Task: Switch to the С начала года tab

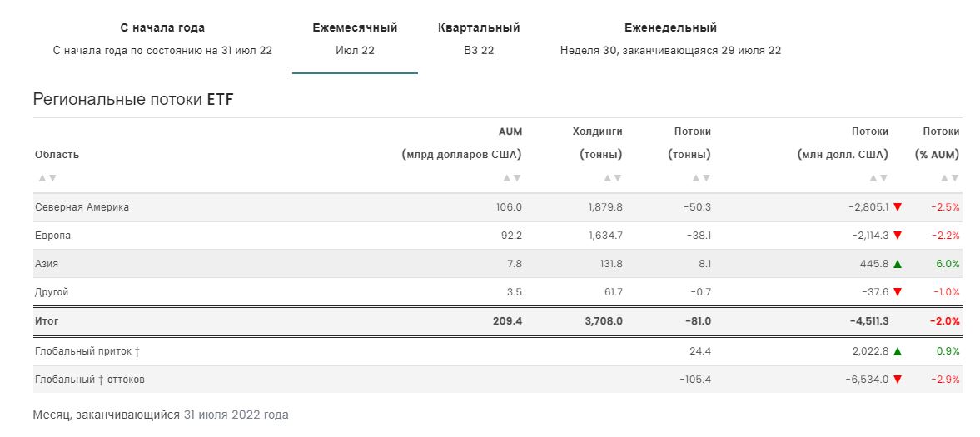Action: (162, 38)
